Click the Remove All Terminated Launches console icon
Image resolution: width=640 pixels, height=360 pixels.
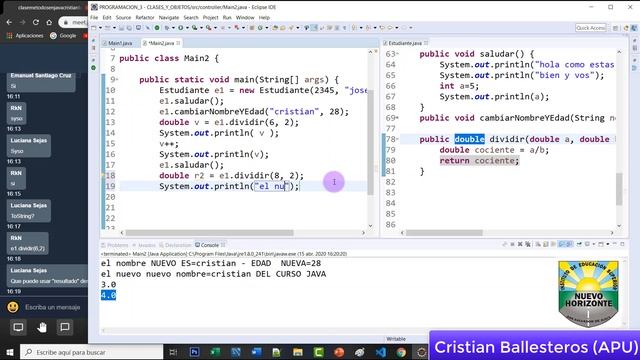528,244
